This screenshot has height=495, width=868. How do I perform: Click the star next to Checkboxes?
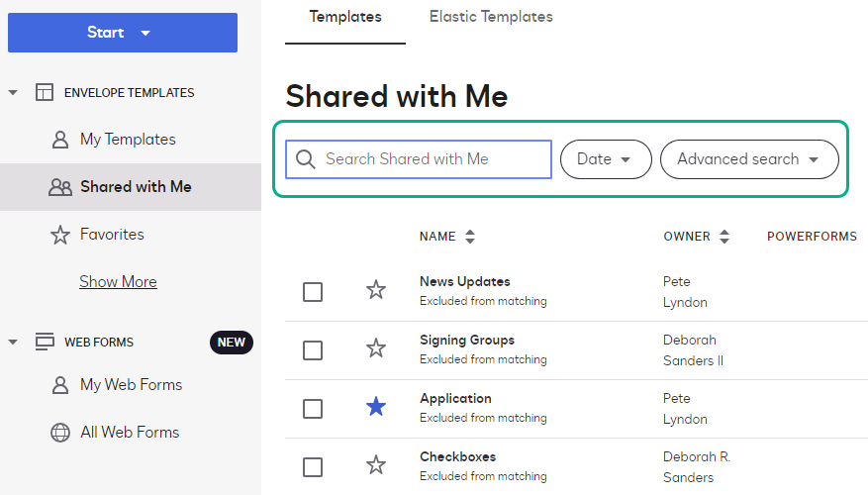point(376,465)
